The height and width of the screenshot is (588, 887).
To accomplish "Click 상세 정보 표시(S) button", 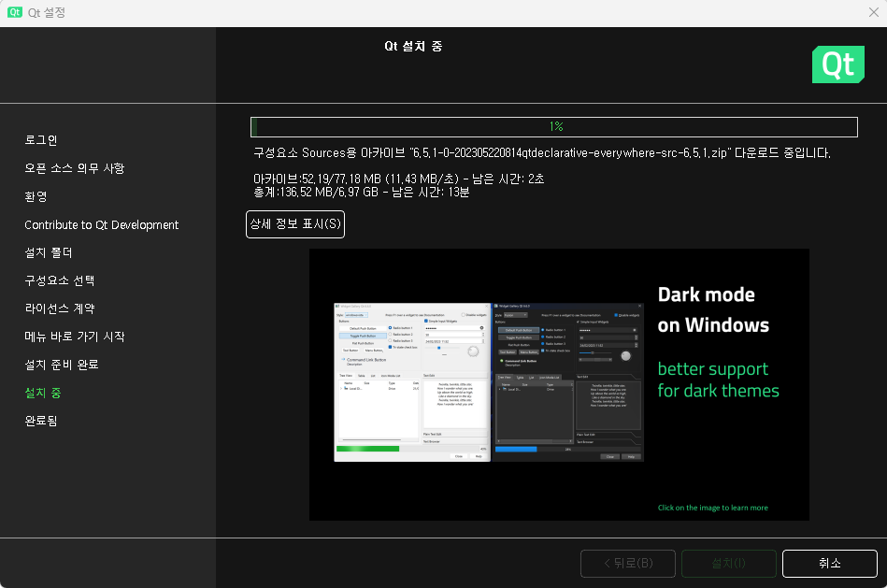I will pyautogui.click(x=295, y=224).
